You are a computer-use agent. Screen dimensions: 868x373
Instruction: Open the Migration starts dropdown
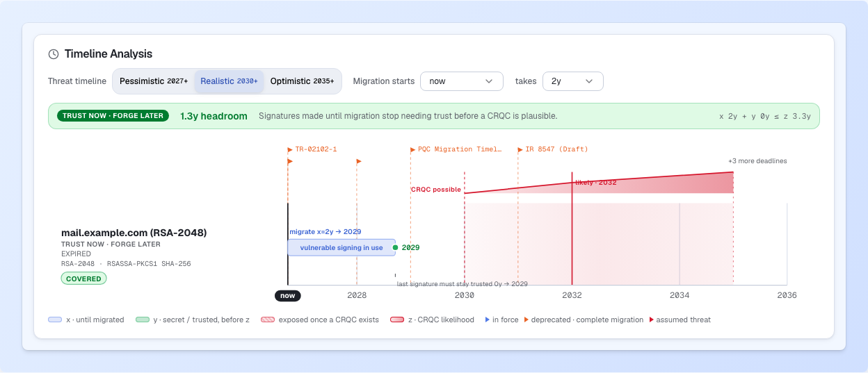[x=461, y=81]
